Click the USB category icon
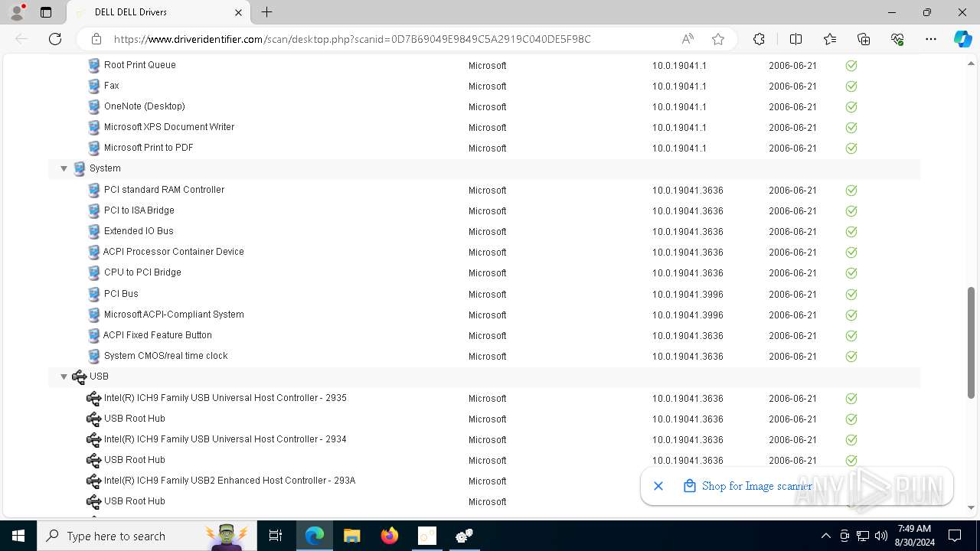This screenshot has height=551, width=980. point(79,377)
